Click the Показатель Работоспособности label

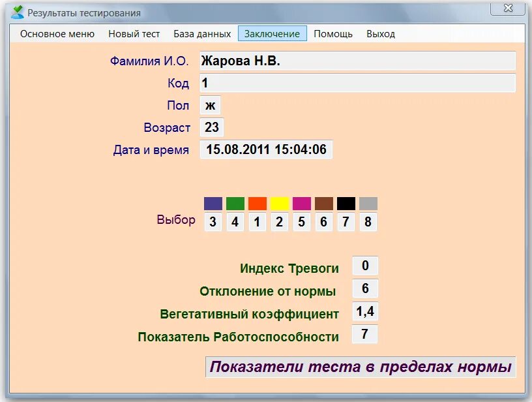point(239,337)
